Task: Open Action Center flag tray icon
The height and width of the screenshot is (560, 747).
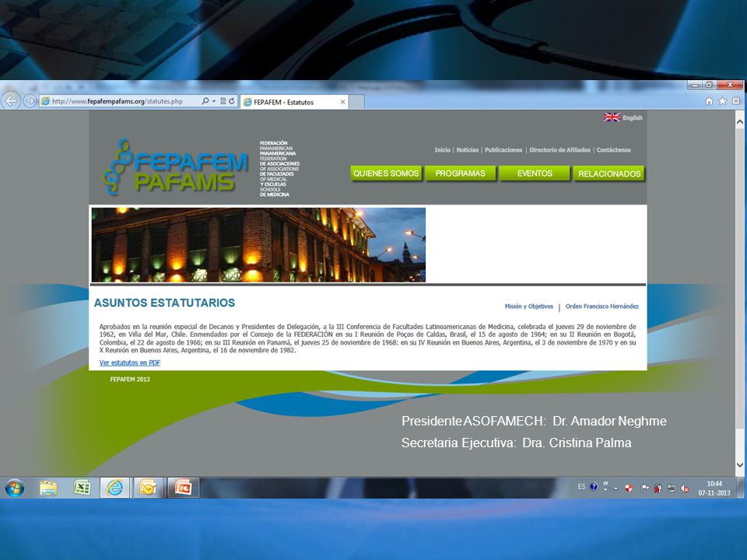Action: [x=644, y=488]
